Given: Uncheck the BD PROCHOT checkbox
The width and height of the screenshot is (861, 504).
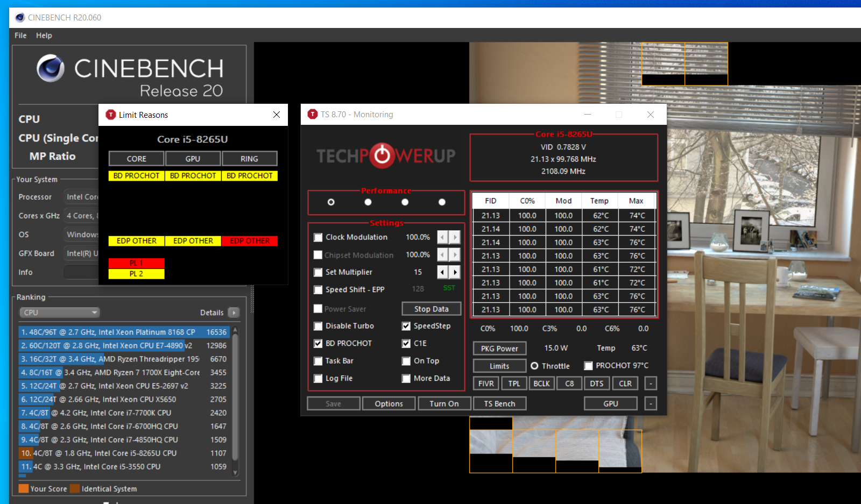Looking at the screenshot, I should pyautogui.click(x=318, y=343).
